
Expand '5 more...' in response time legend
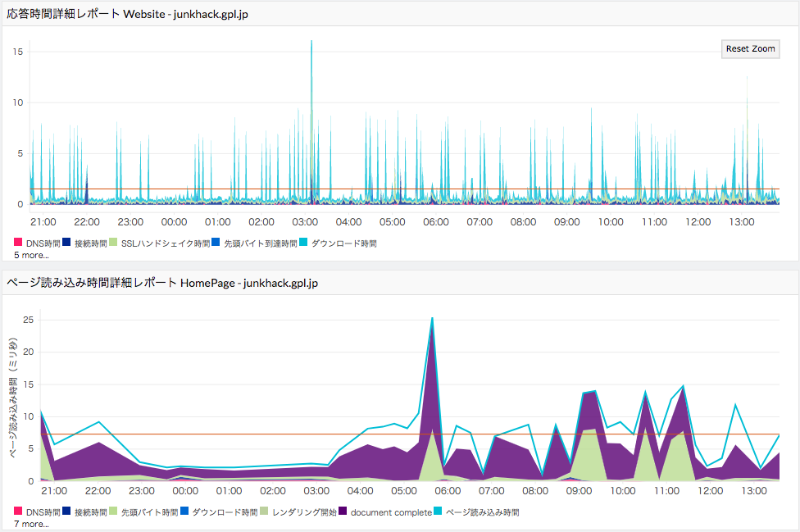coord(31,255)
